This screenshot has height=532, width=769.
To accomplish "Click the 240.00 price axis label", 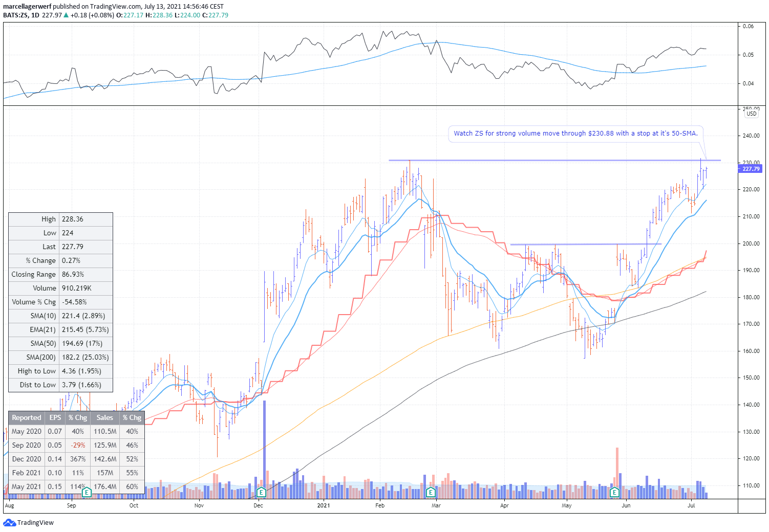I will pyautogui.click(x=751, y=136).
